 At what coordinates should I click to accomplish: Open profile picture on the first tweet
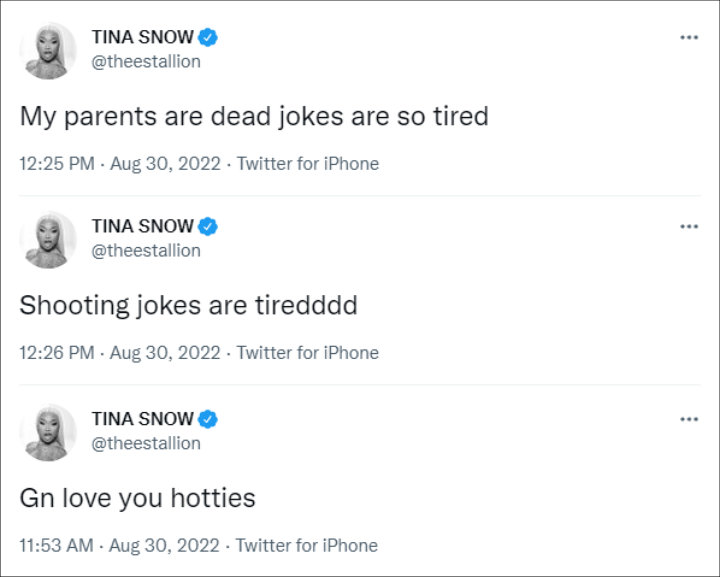pos(48,50)
